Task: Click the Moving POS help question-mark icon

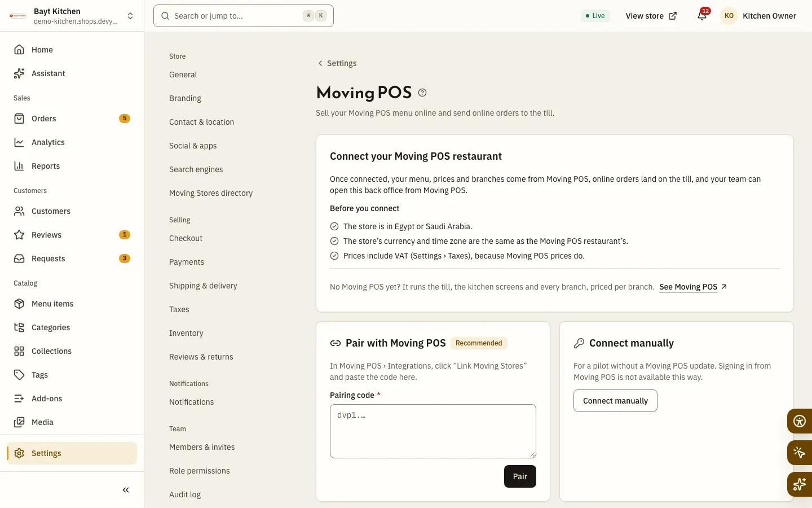Action: click(422, 93)
